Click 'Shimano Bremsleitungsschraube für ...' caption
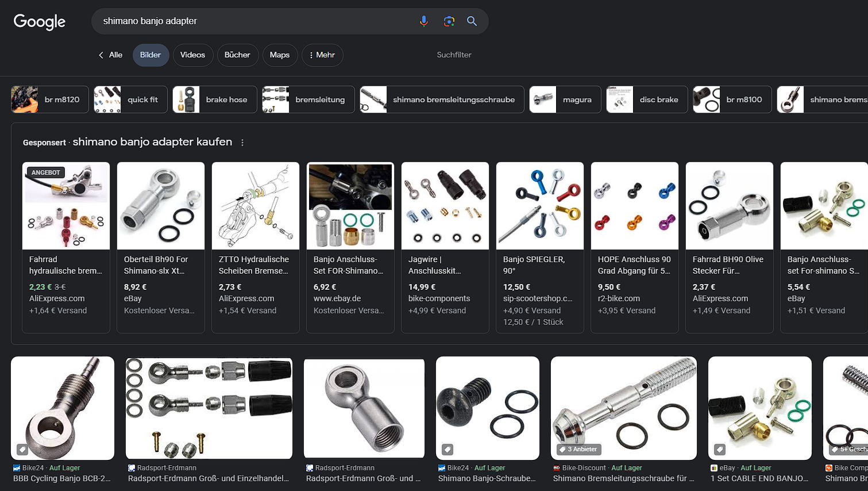868x491 pixels. click(623, 478)
